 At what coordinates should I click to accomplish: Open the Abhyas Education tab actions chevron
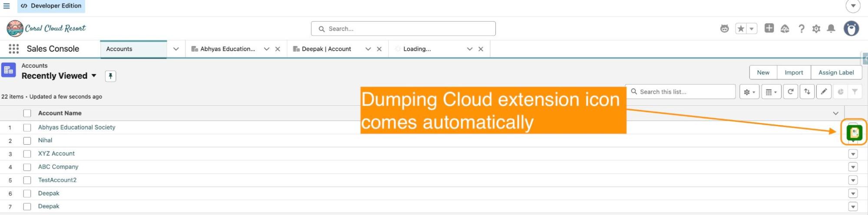point(267,49)
